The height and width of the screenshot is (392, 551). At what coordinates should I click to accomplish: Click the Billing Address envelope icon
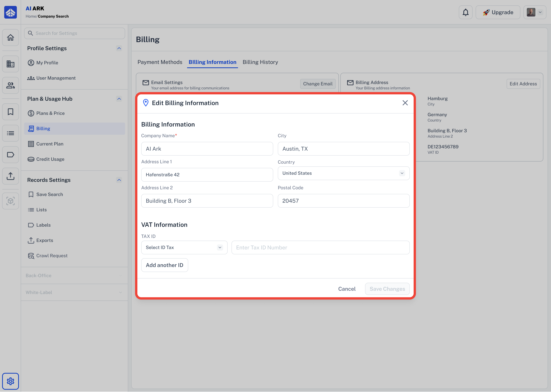tap(350, 83)
